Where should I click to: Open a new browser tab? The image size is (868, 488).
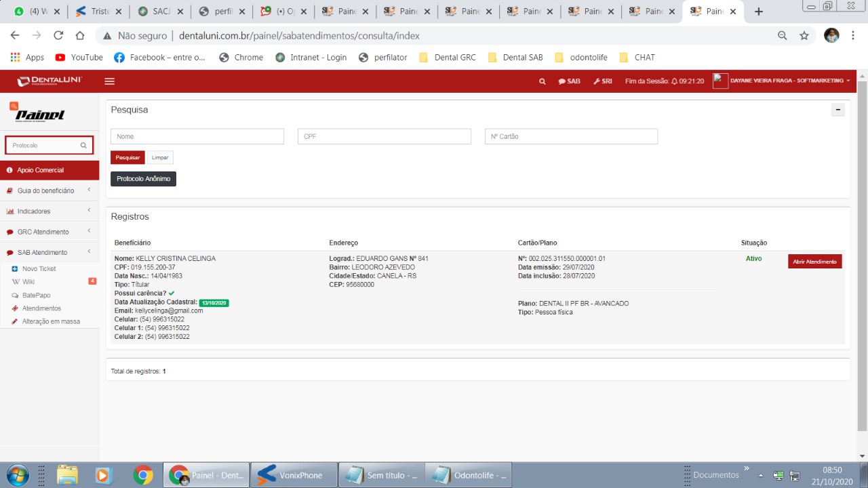pos(759,12)
